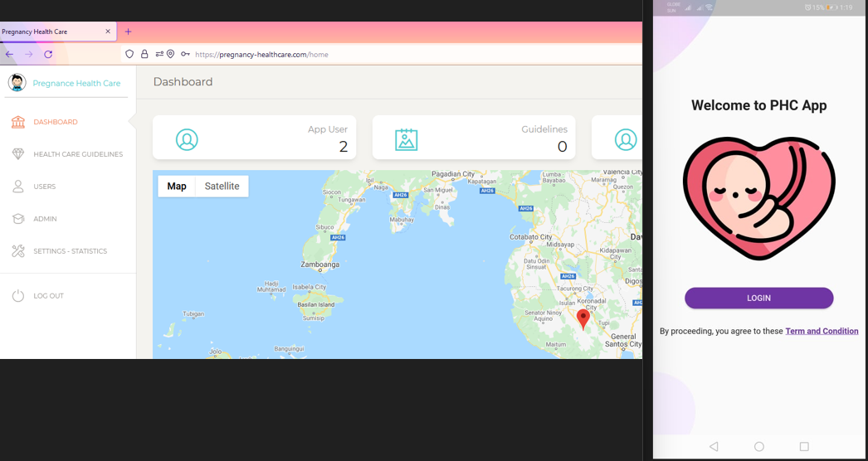This screenshot has width=868, height=461.
Task: Click the padlock site security icon
Action: click(x=144, y=54)
